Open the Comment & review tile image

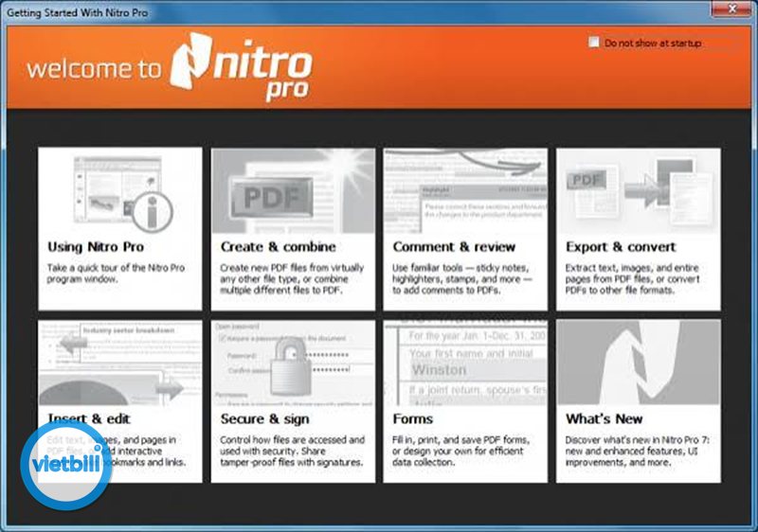point(465,191)
